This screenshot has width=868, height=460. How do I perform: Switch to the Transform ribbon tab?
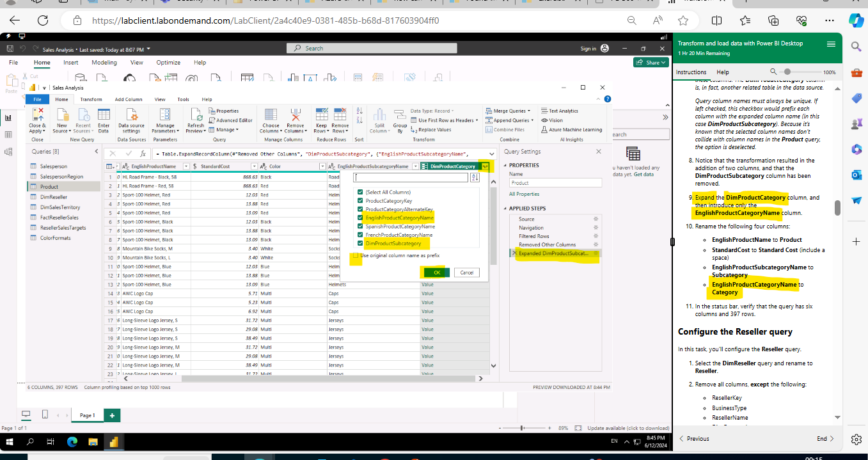click(91, 99)
